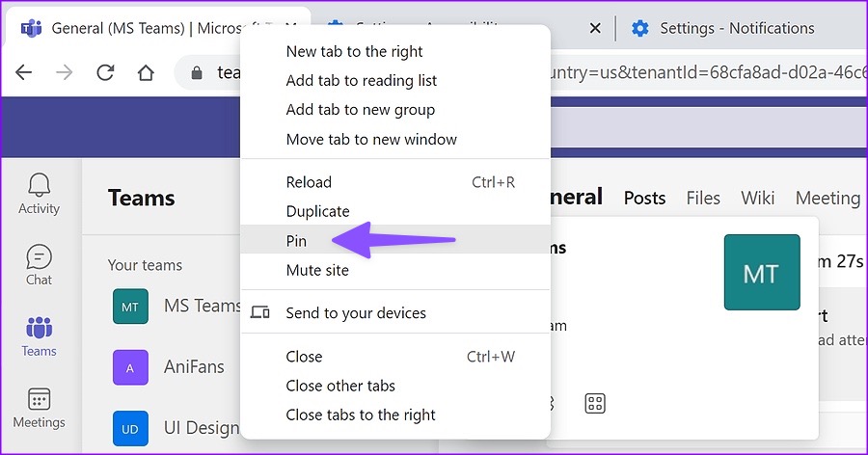Click the padlock site info icon
Image resolution: width=868 pixels, height=455 pixels.
pyautogui.click(x=197, y=72)
